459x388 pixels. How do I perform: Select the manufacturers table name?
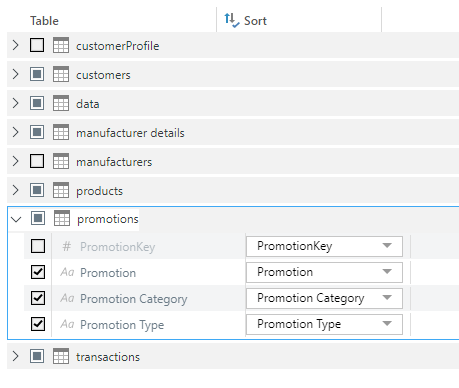[114, 162]
